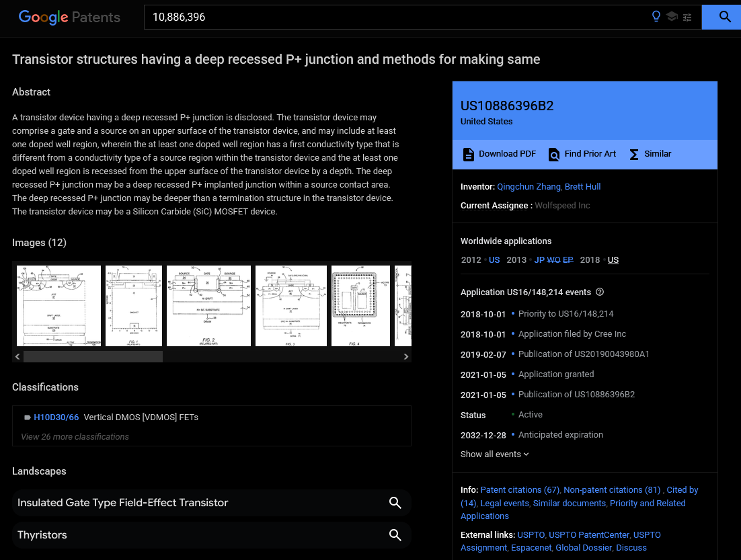The height and width of the screenshot is (560, 741).
Task: Click US10886396B2 patent number heading
Action: [x=506, y=106]
